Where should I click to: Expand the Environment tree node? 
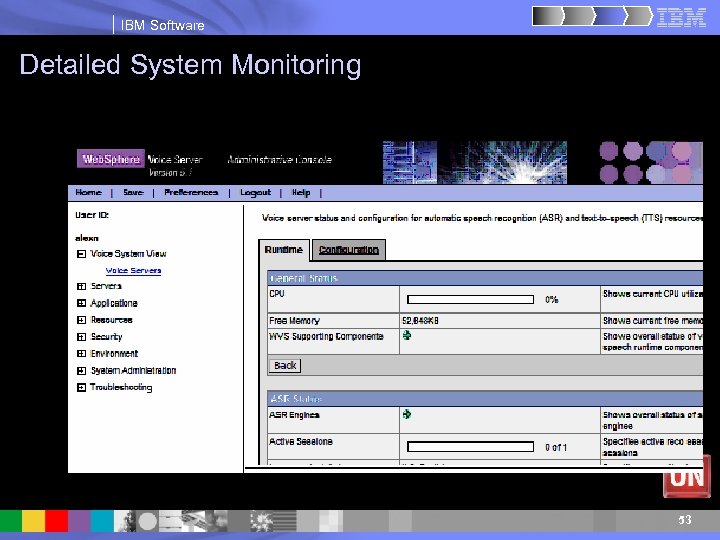pyautogui.click(x=81, y=354)
